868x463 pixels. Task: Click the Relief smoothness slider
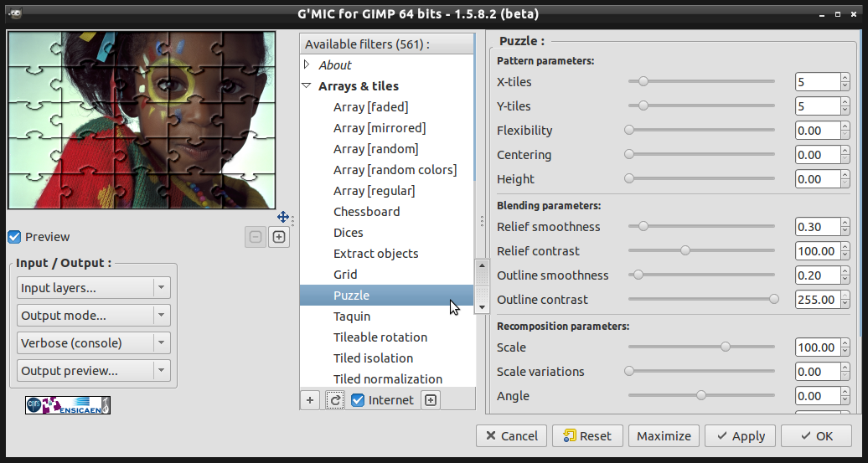tap(701, 226)
